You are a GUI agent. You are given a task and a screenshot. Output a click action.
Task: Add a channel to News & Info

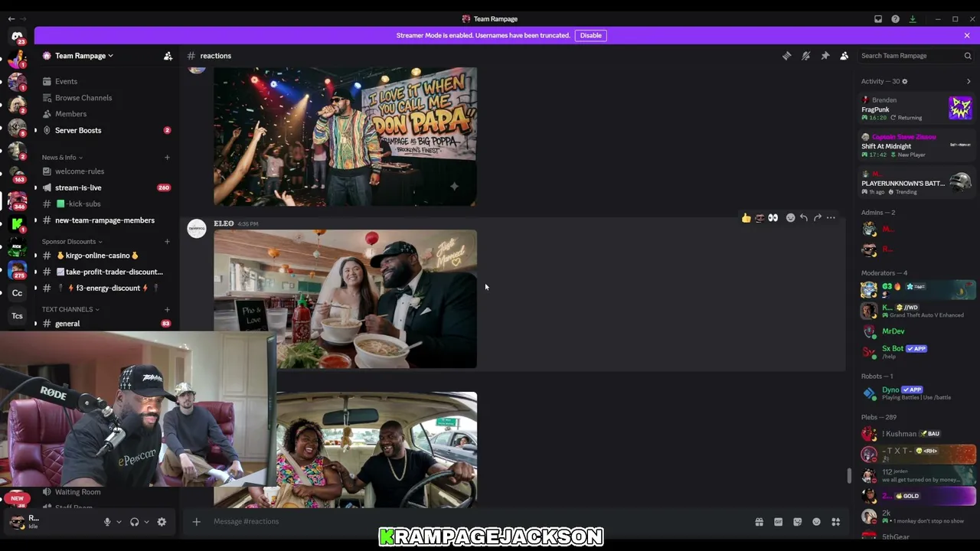point(167,158)
